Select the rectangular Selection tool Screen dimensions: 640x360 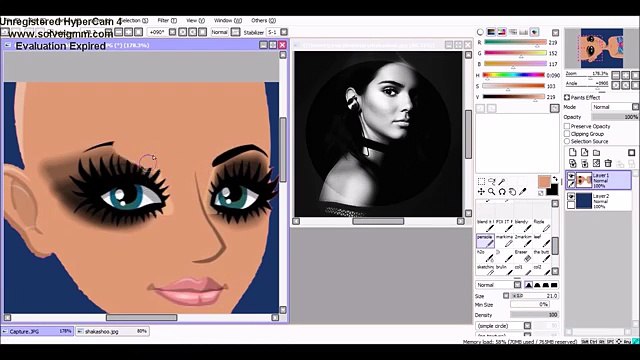point(482,182)
